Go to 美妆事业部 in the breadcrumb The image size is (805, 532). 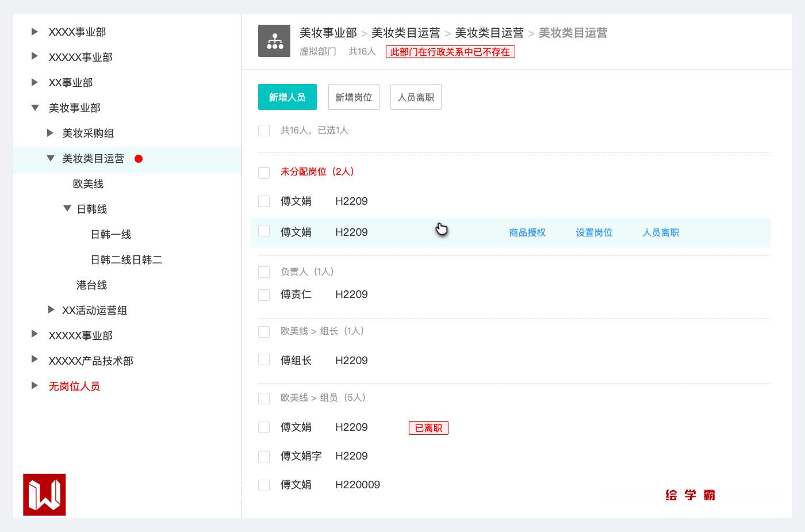click(x=328, y=33)
